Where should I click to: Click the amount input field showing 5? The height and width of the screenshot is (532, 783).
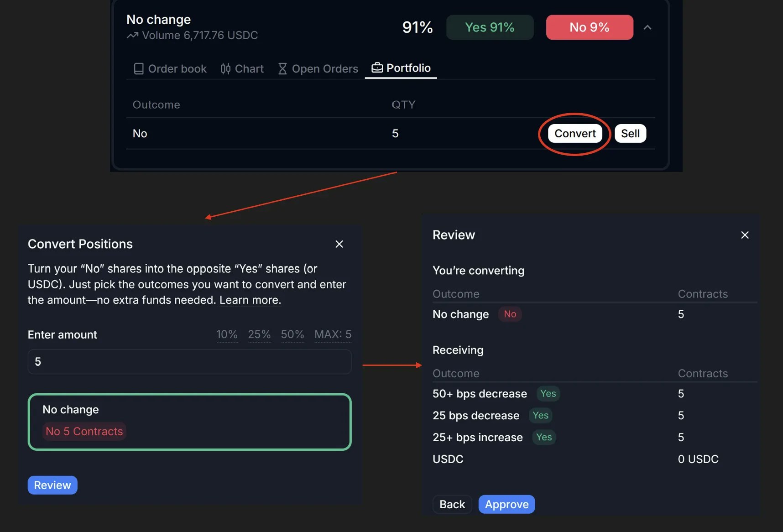[x=189, y=361]
